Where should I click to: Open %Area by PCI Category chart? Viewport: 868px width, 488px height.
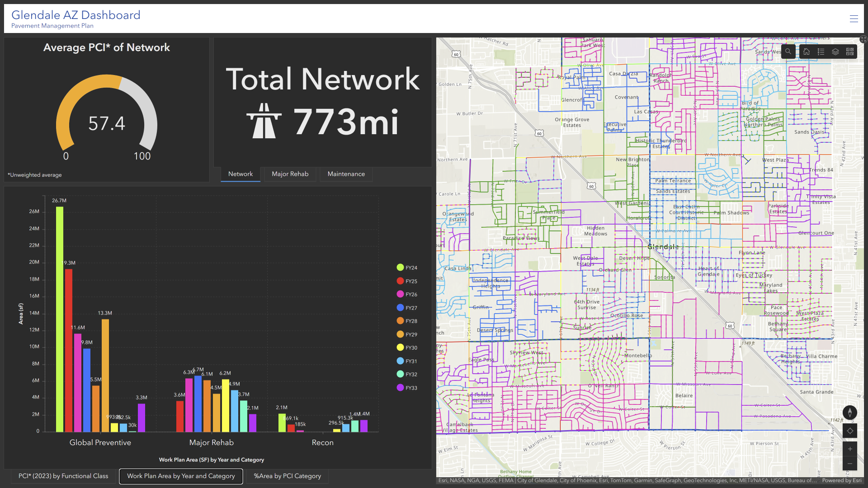pos(288,476)
